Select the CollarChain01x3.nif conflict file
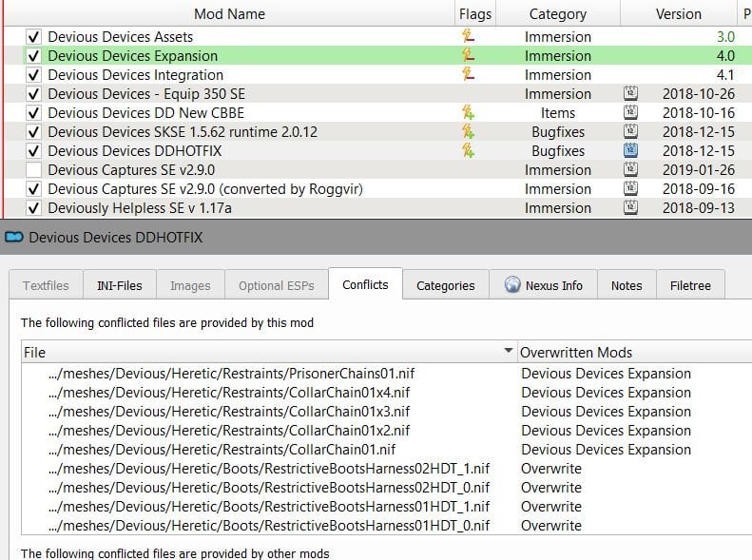Viewport: 752px width, 560px height. coord(229,412)
